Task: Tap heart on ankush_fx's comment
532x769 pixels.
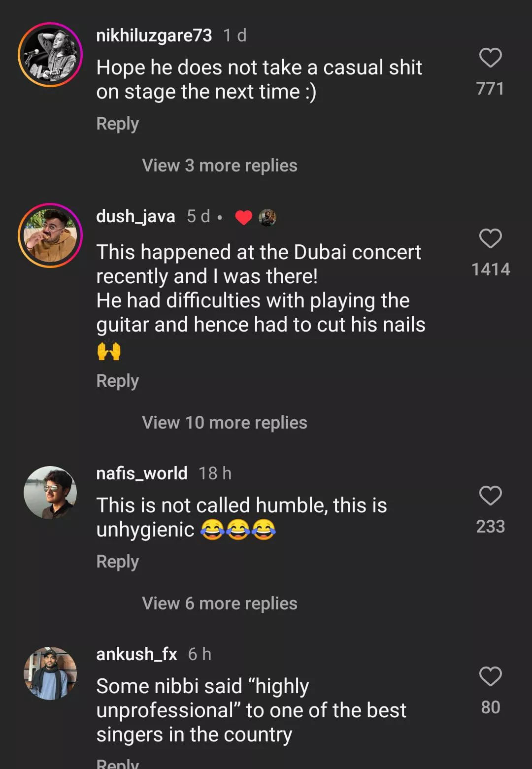Action: point(490,676)
